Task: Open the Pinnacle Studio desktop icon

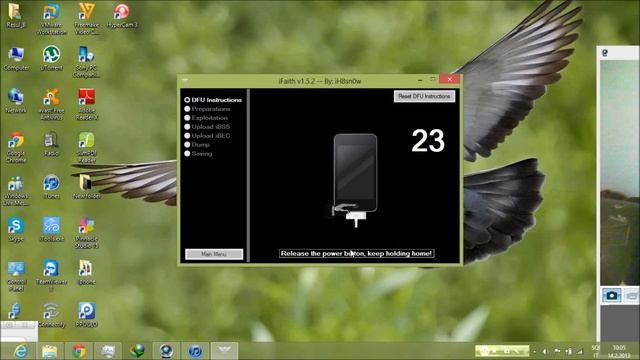Action: point(87,233)
